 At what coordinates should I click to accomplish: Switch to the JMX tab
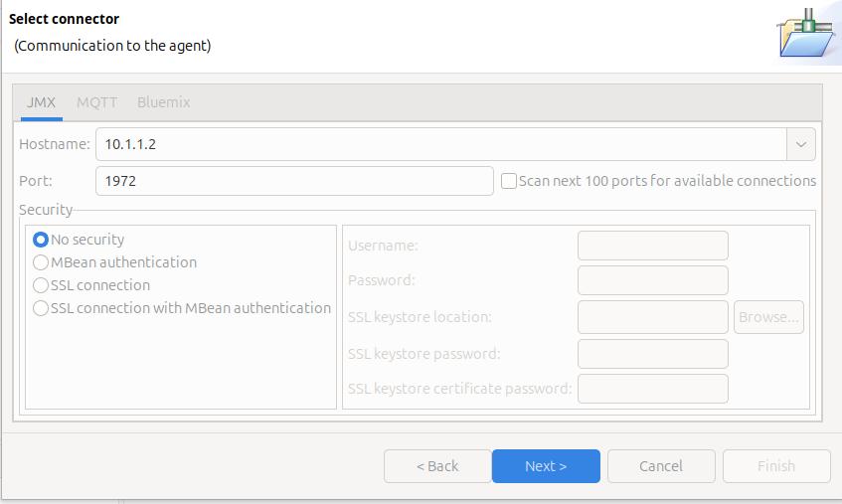[41, 102]
